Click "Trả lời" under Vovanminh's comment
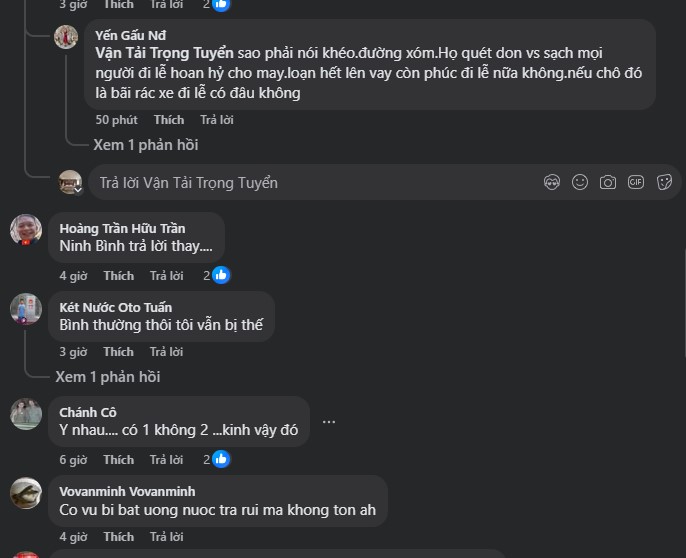The height and width of the screenshot is (558, 686). click(x=166, y=536)
